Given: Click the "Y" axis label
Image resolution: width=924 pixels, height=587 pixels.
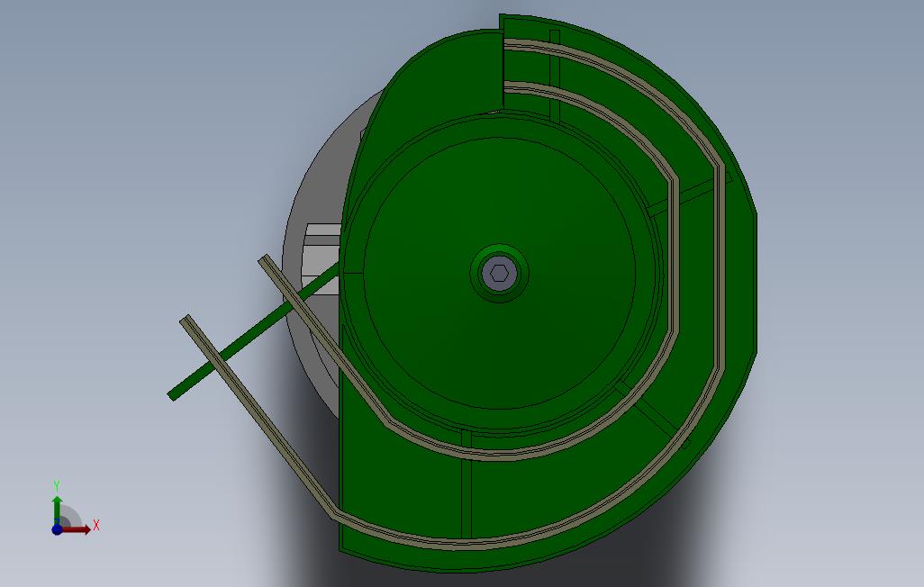Looking at the screenshot, I should click(57, 485).
